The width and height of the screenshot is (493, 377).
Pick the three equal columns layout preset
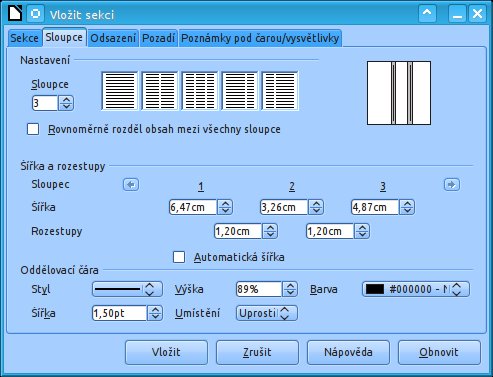[200, 91]
